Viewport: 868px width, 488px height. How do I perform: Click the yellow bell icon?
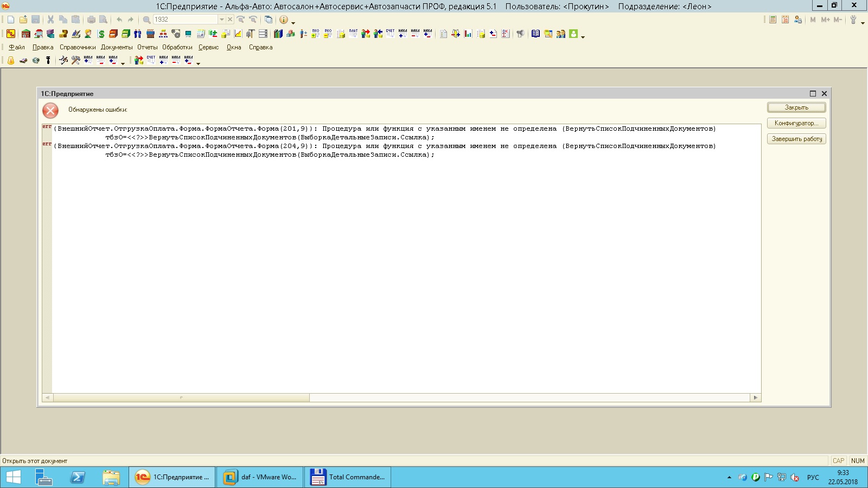[11, 60]
